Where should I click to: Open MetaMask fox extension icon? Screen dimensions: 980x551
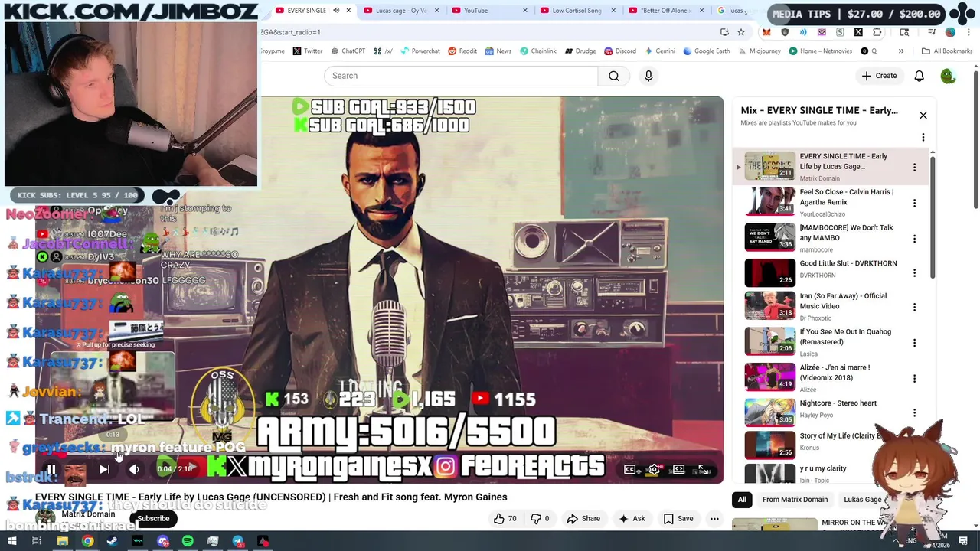point(766,32)
